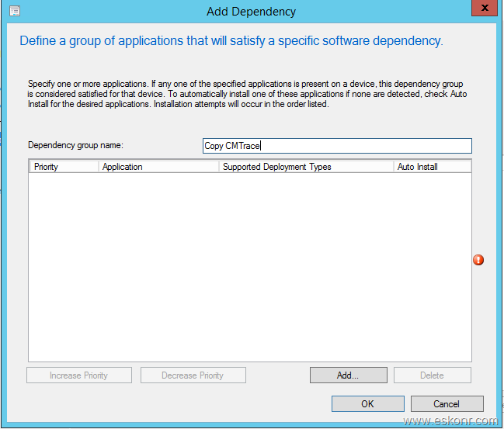Click the www.eskonr.com watermark text
504x429 pixels.
pos(452,420)
